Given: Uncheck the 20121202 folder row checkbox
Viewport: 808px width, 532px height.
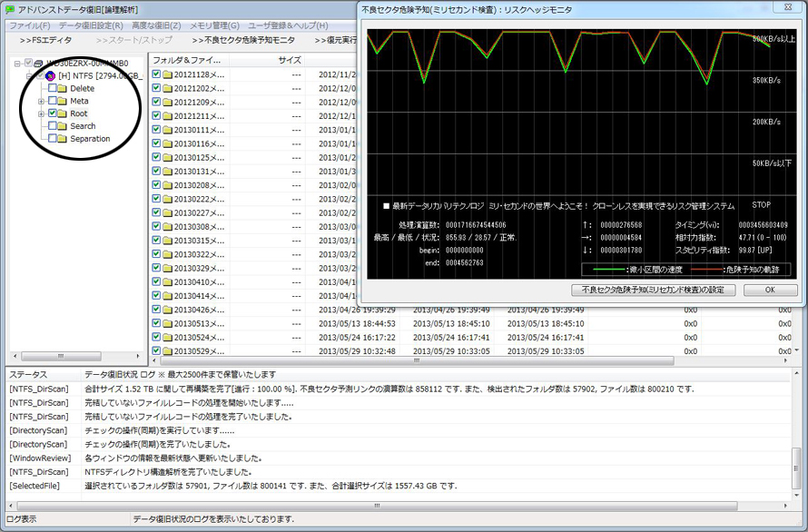Looking at the screenshot, I should [156, 88].
